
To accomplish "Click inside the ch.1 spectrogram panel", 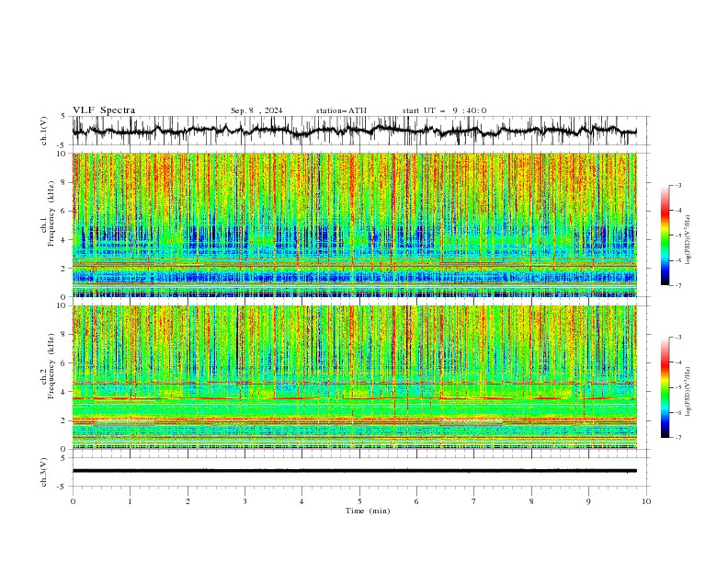I will pos(354,224).
